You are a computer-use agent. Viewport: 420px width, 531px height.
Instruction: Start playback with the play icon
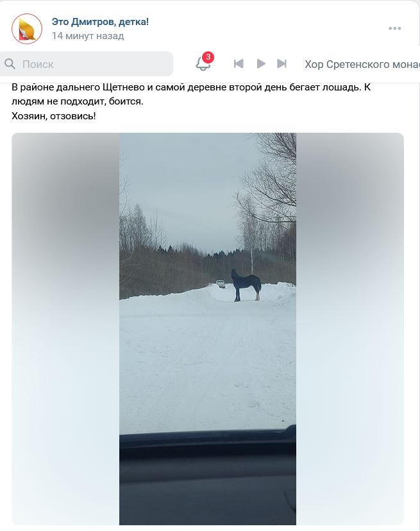coord(261,63)
